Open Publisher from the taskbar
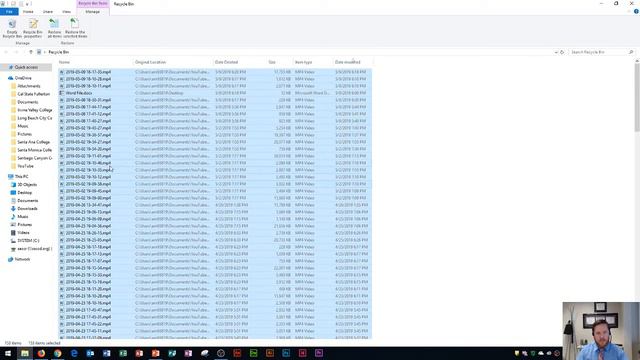Viewport: 640px width, 360px height. click(x=172, y=353)
